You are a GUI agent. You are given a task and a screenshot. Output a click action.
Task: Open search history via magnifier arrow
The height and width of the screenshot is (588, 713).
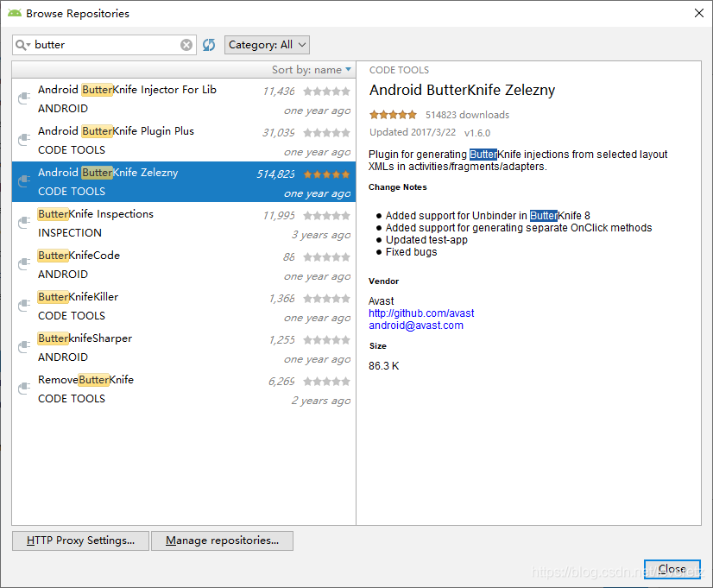point(28,44)
